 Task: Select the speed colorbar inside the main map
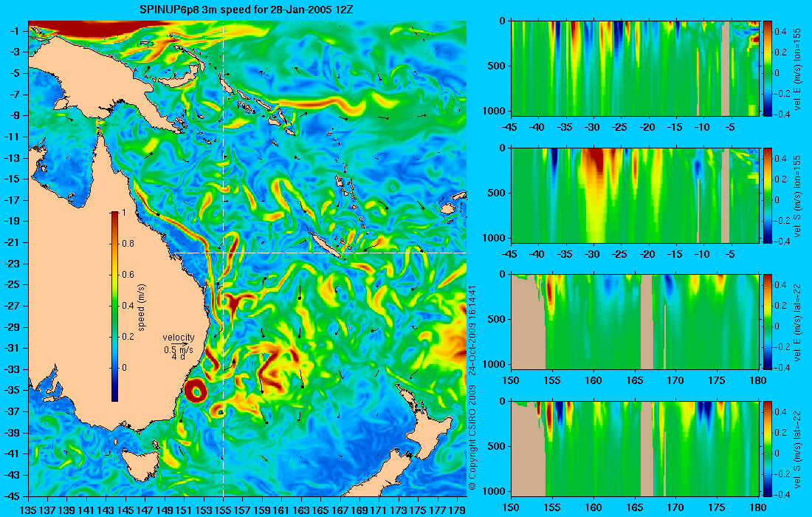pos(114,307)
